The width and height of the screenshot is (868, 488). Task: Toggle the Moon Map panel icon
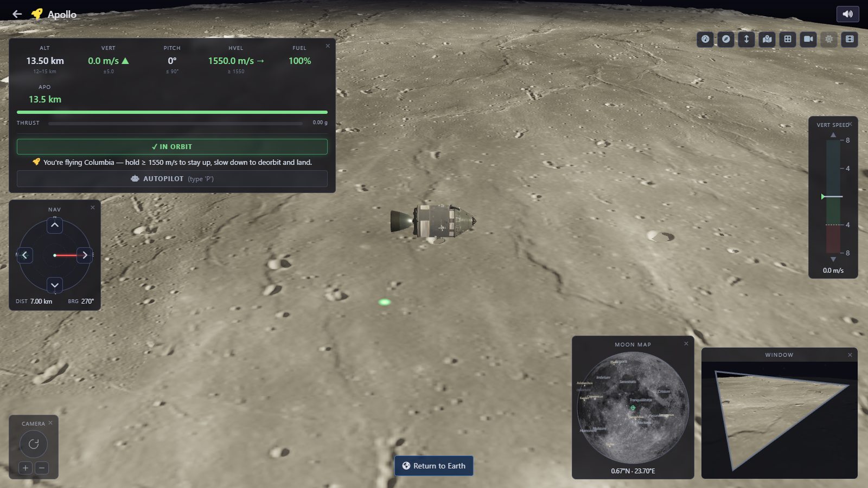[x=767, y=39]
